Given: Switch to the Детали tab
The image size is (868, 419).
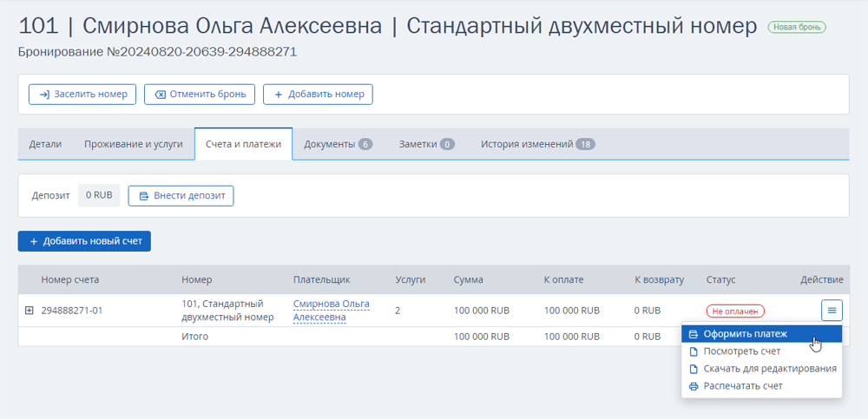Looking at the screenshot, I should click(45, 145).
